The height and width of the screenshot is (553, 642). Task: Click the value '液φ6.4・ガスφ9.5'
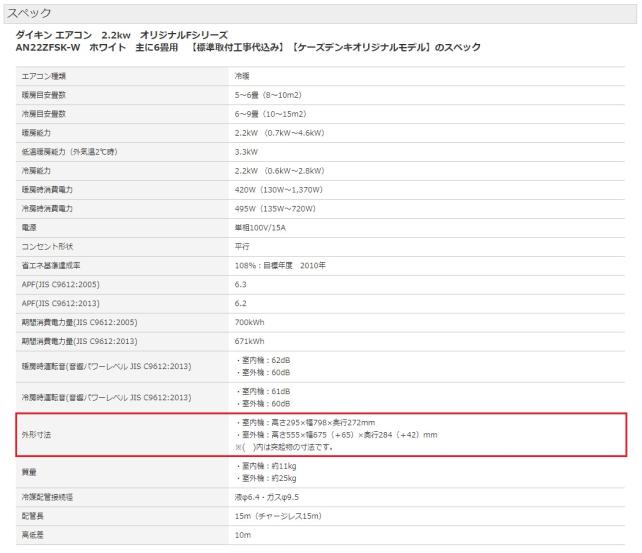pyautogui.click(x=267, y=497)
